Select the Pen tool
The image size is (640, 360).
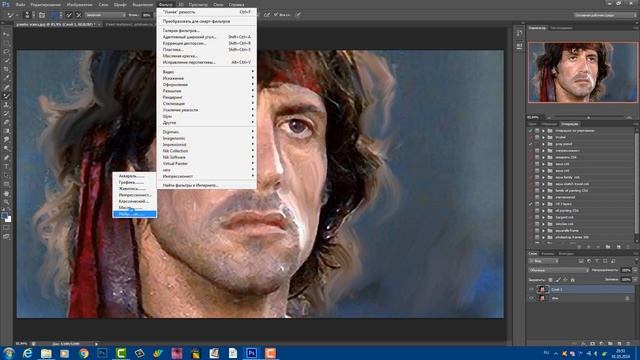point(6,158)
